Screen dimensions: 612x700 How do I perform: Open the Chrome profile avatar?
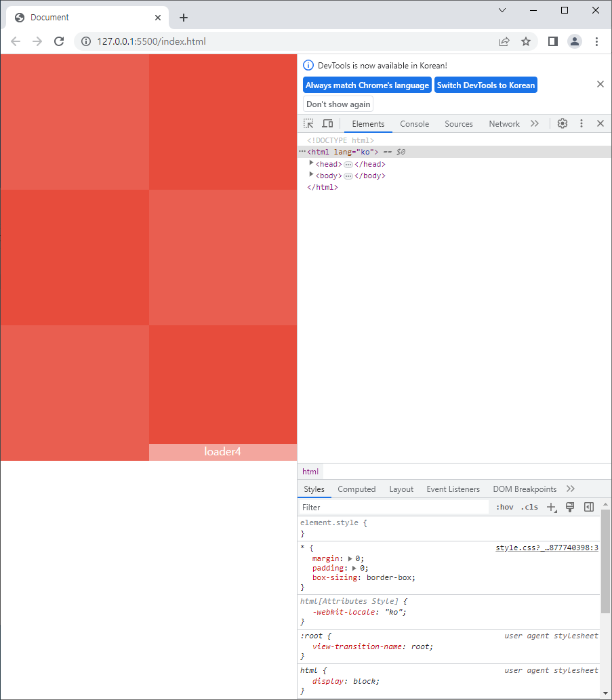(x=575, y=41)
